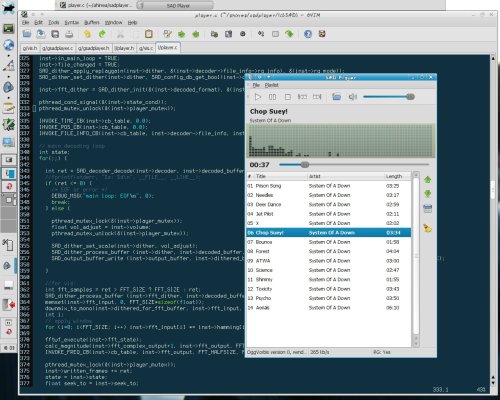
Task: Mute audio with SAD Player speaker icon
Action: 352,97
